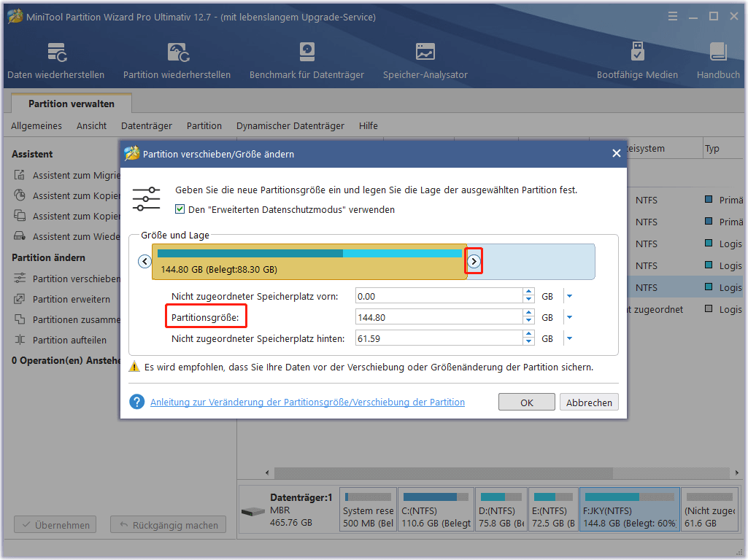
Task: Select System reserviert partition block
Action: [369, 510]
